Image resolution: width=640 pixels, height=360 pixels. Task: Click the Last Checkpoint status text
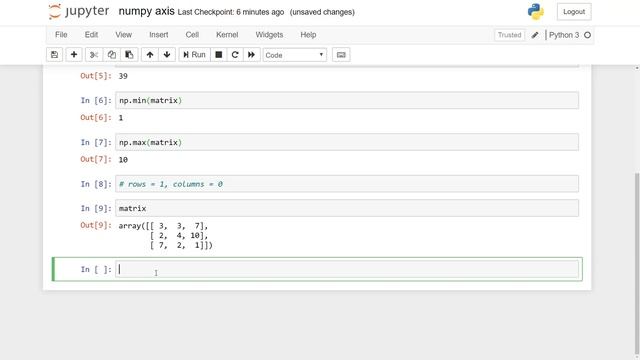coord(231,12)
